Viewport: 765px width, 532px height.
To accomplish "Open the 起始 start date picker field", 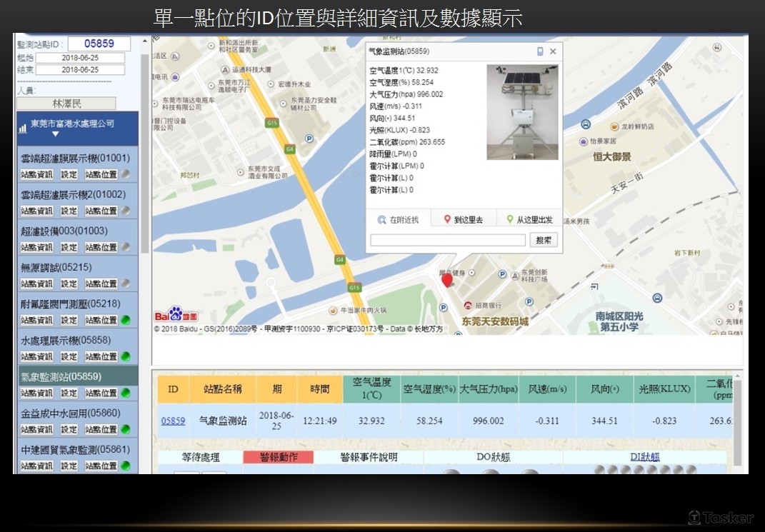I will click(80, 58).
